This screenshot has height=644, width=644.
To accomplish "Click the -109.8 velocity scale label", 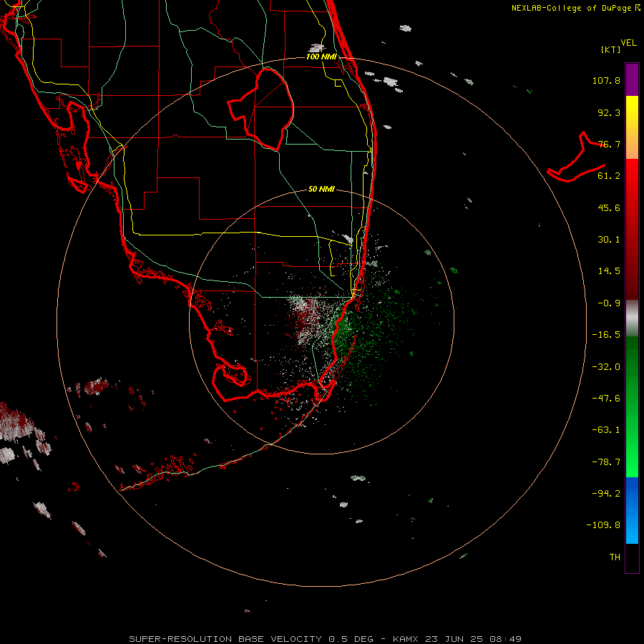I will [x=603, y=525].
